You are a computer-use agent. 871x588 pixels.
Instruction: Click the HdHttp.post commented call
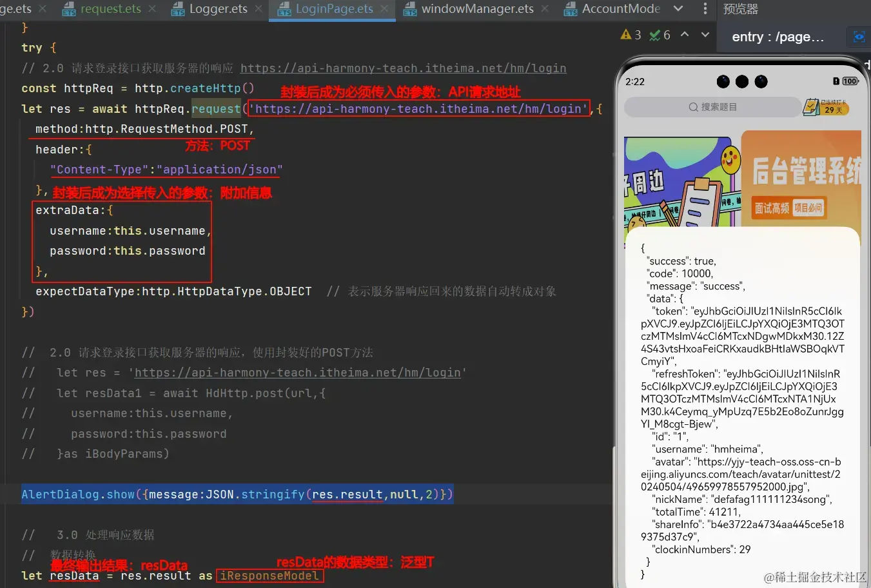pyautogui.click(x=244, y=393)
